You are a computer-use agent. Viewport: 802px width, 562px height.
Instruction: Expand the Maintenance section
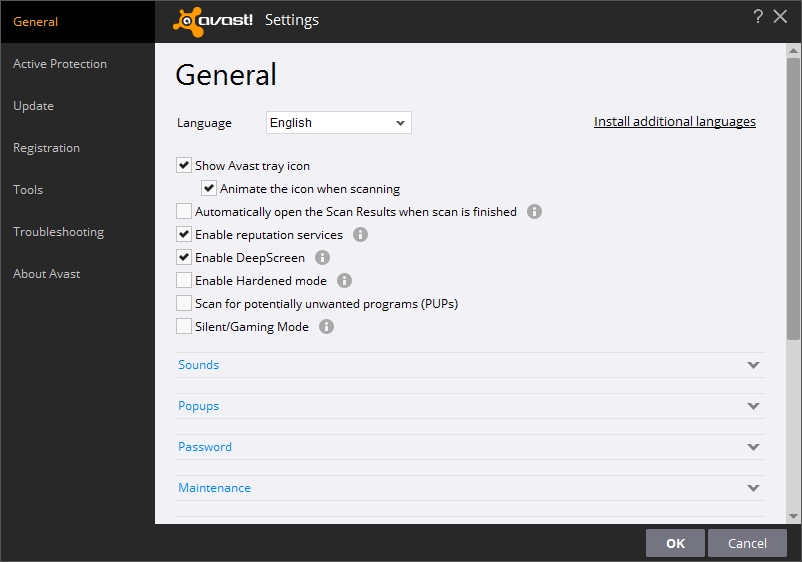pos(470,488)
